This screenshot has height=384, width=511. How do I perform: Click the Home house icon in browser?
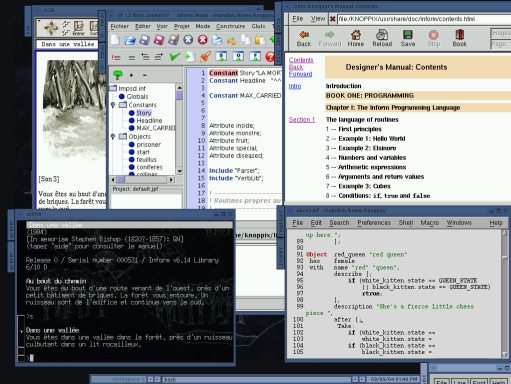point(356,34)
